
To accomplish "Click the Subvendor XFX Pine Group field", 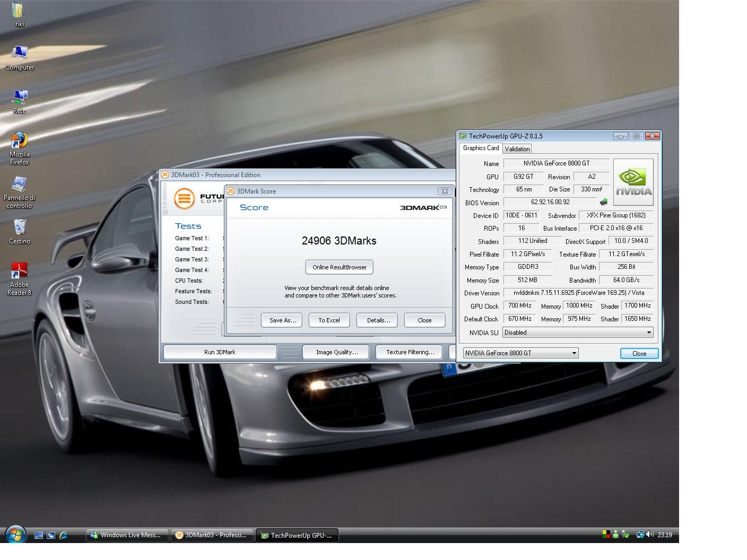I will coord(616,215).
